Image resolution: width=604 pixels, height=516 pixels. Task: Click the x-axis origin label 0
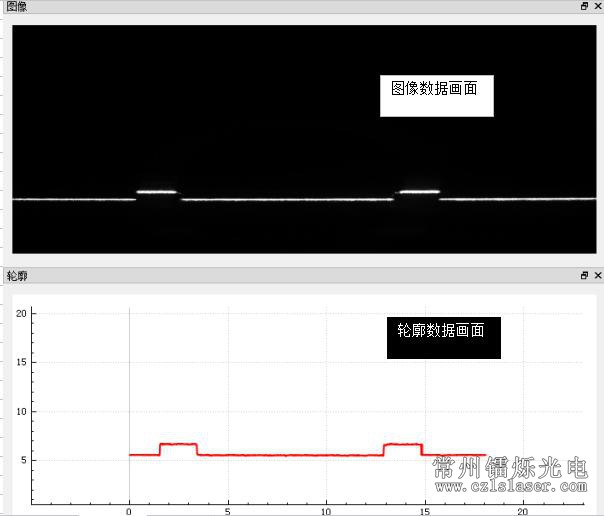coord(129,510)
